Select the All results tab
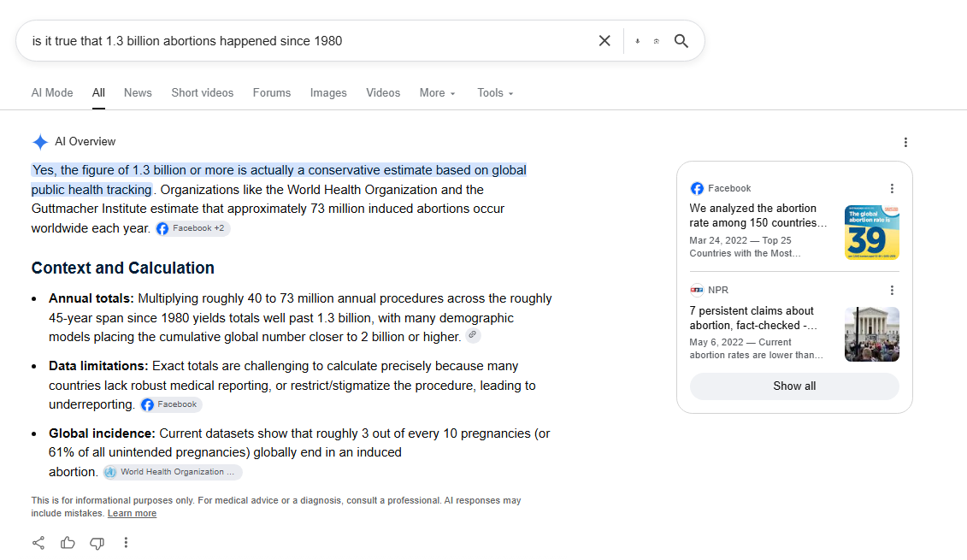 pyautogui.click(x=98, y=92)
